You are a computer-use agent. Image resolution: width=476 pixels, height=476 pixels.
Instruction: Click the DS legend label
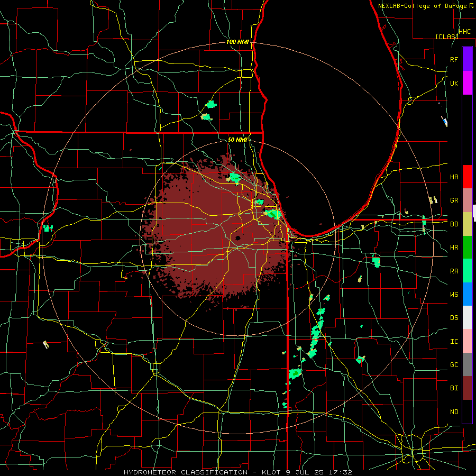click(454, 317)
